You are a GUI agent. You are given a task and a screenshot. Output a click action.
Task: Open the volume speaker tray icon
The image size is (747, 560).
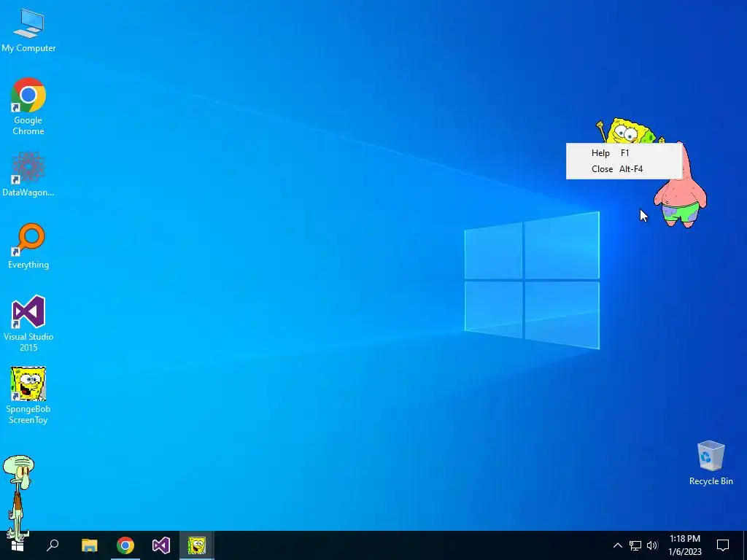(x=652, y=545)
